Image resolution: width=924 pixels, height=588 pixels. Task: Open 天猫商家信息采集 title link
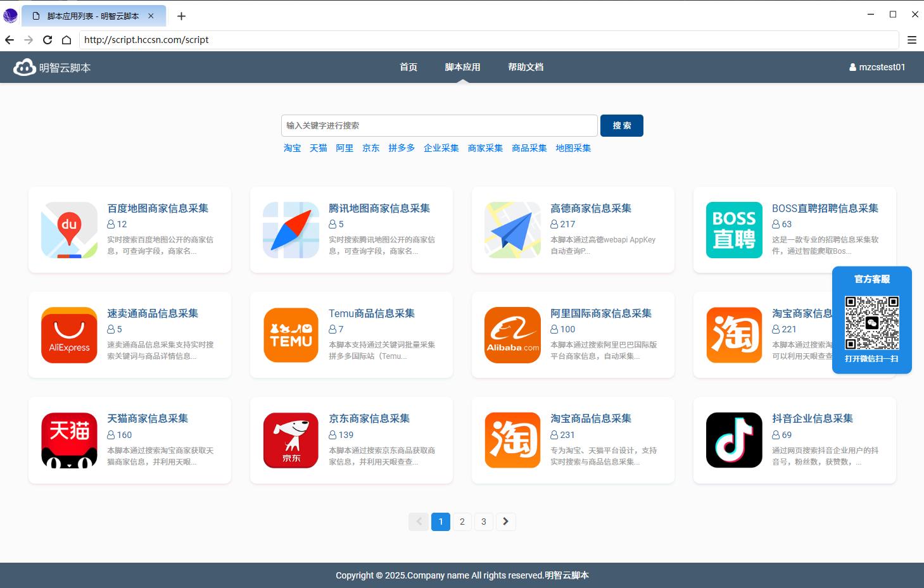click(148, 418)
